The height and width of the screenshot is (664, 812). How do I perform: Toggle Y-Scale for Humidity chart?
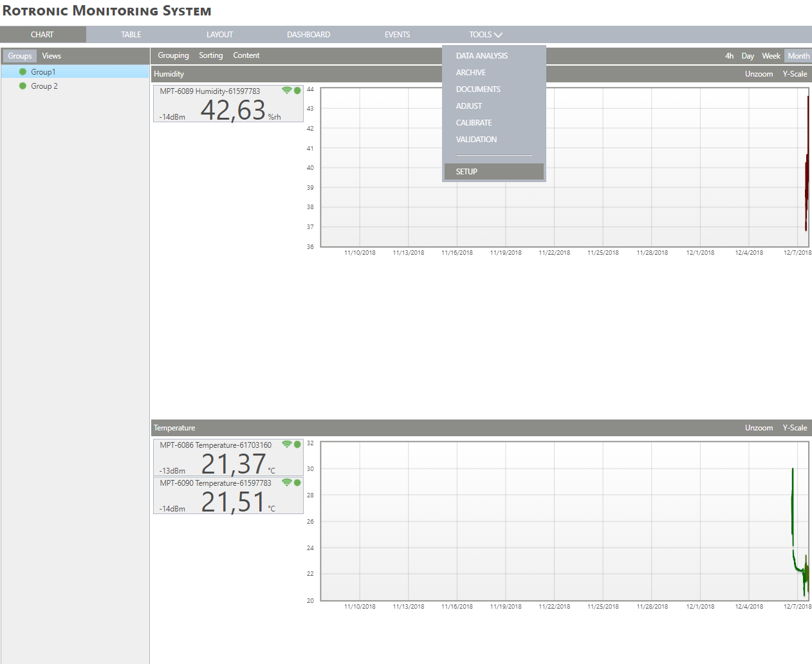pos(795,74)
